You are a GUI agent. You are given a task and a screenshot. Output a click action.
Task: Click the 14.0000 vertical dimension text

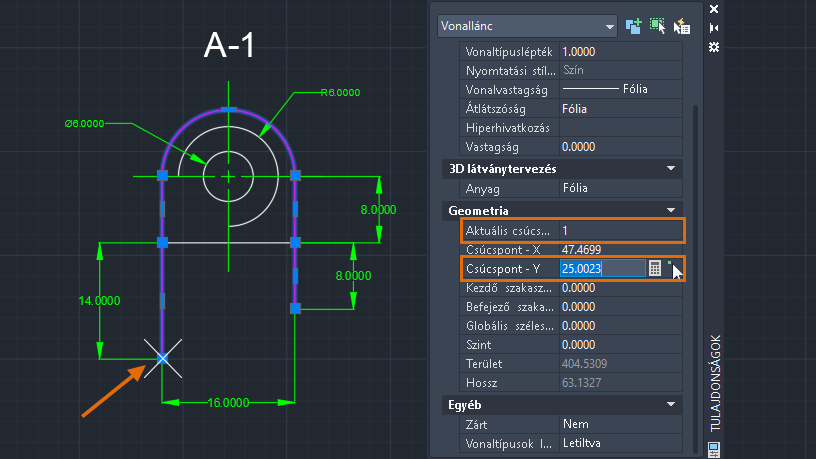click(99, 301)
